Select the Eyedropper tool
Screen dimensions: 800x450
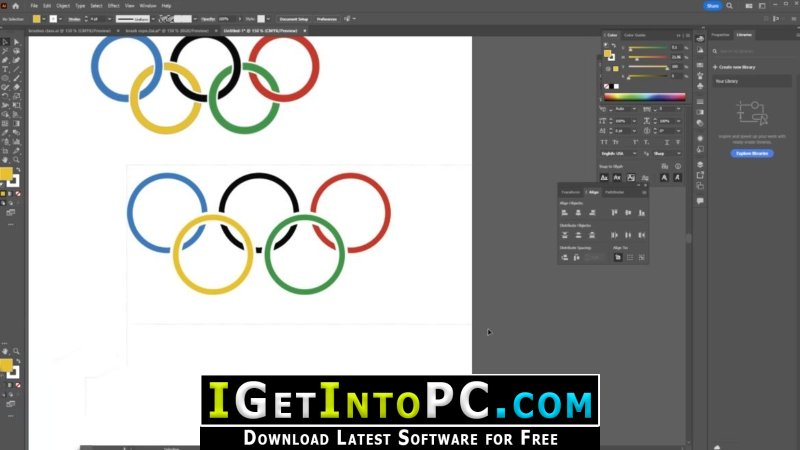(5, 133)
